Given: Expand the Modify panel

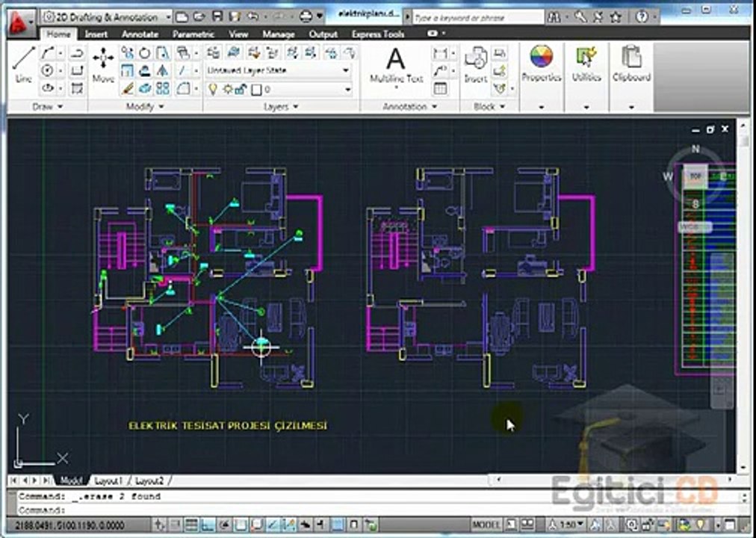Looking at the screenshot, I should tap(145, 107).
